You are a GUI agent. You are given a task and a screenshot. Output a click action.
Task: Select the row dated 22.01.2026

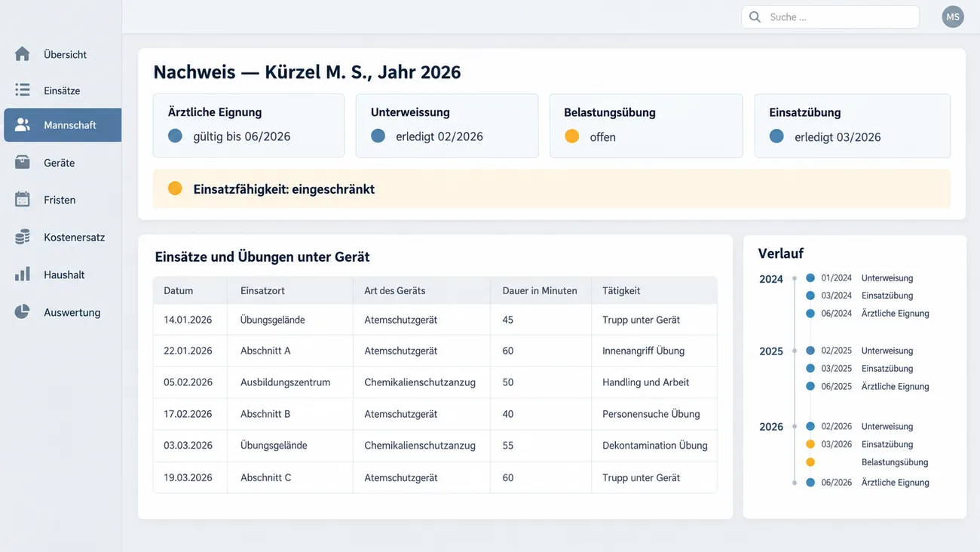point(435,351)
